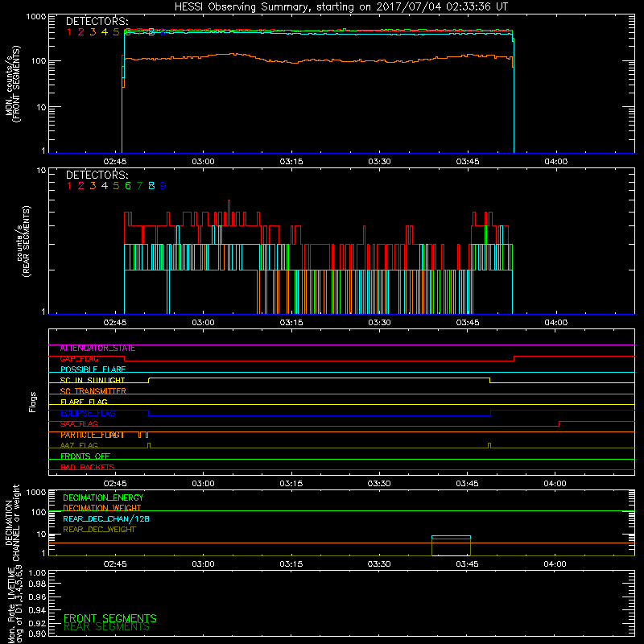Click the orange detector 3 curve in front plot
644x644 pixels.
click(318, 58)
